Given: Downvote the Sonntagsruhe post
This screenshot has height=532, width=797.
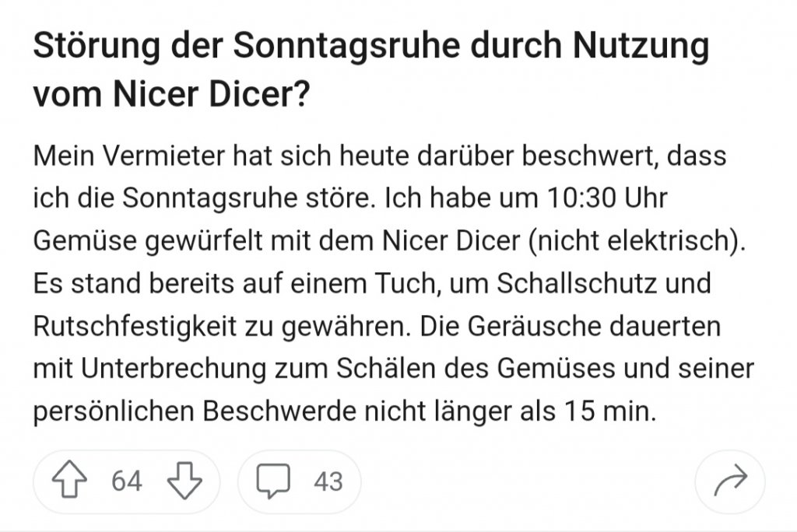Looking at the screenshot, I should pos(184,481).
